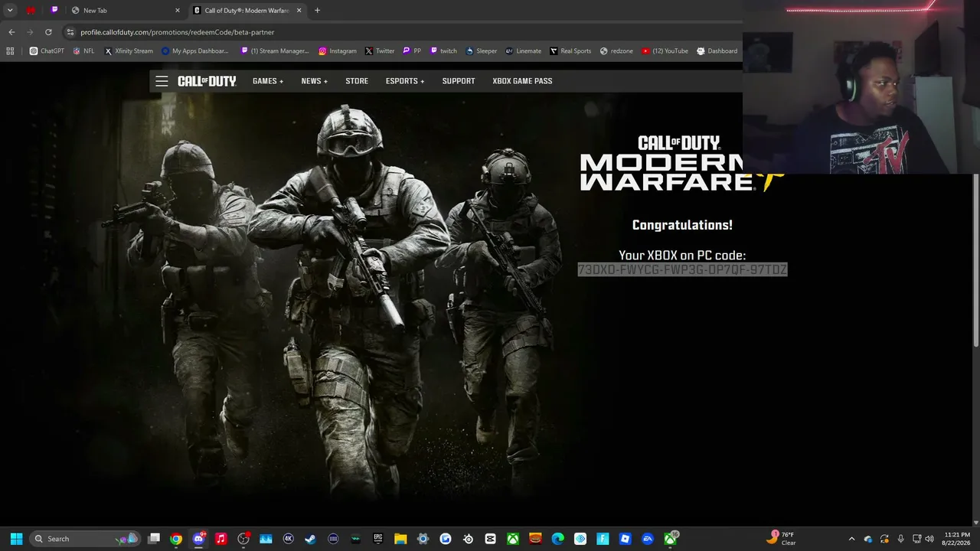The image size is (980, 551).
Task: Click the Call of Duty logo in navbar
Action: pyautogui.click(x=207, y=81)
